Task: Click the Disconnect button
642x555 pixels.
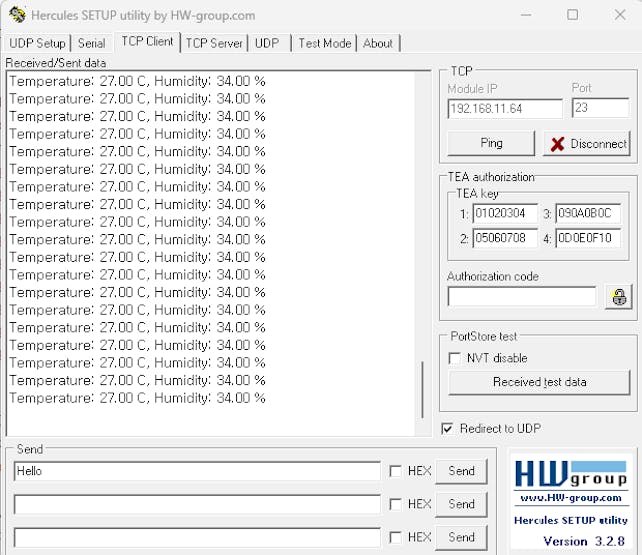Action: (x=587, y=144)
